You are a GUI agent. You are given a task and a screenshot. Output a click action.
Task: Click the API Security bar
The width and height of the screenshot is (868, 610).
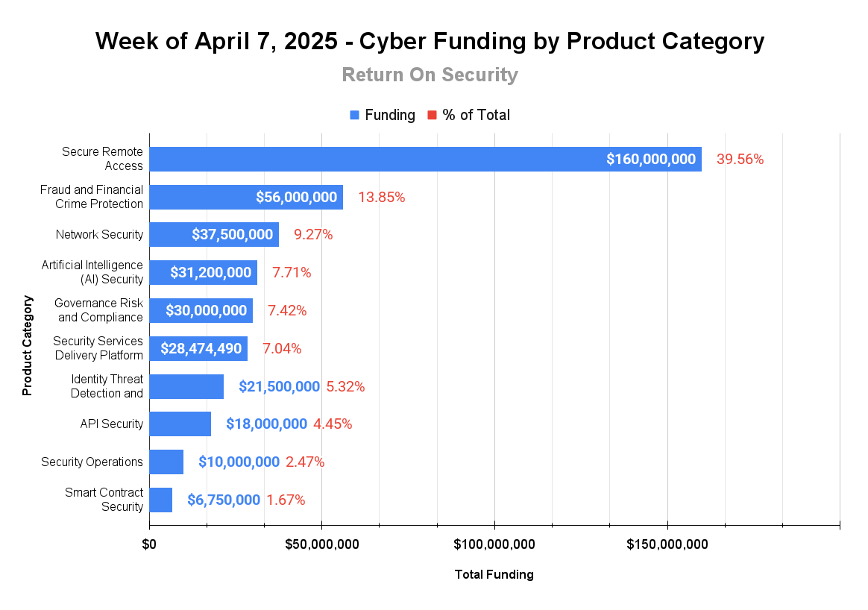180,424
